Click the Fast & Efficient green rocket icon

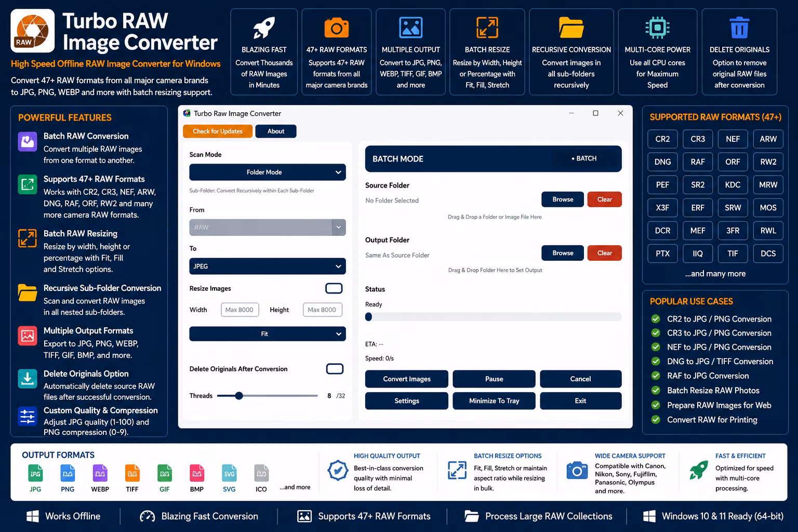[x=699, y=470]
